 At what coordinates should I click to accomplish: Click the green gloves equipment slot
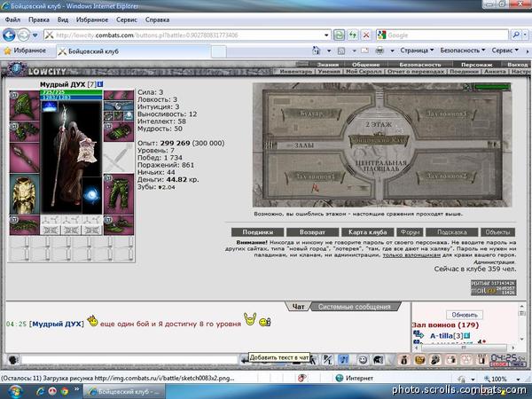click(119, 131)
